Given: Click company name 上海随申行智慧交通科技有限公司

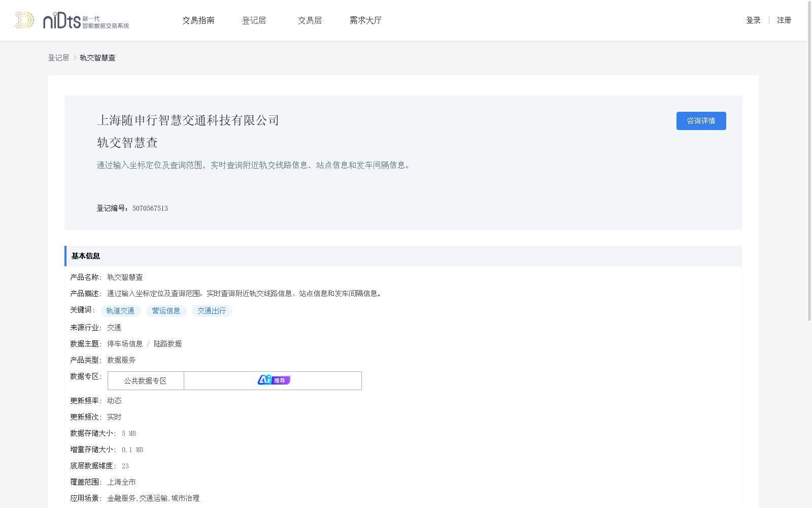Looking at the screenshot, I should 188,120.
